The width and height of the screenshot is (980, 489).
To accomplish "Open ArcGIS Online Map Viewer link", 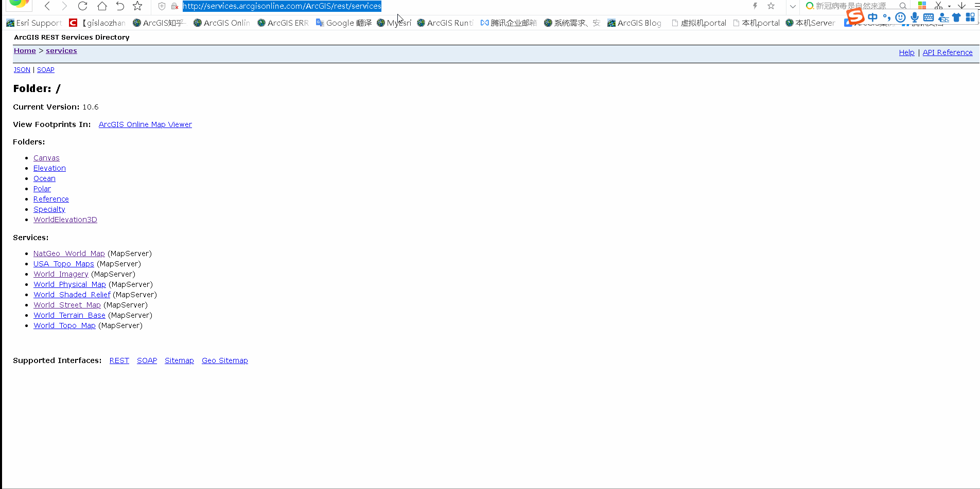I will 145,124.
